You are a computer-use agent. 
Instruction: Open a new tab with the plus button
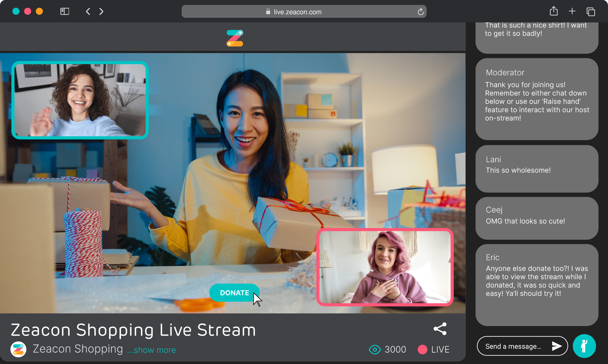572,11
